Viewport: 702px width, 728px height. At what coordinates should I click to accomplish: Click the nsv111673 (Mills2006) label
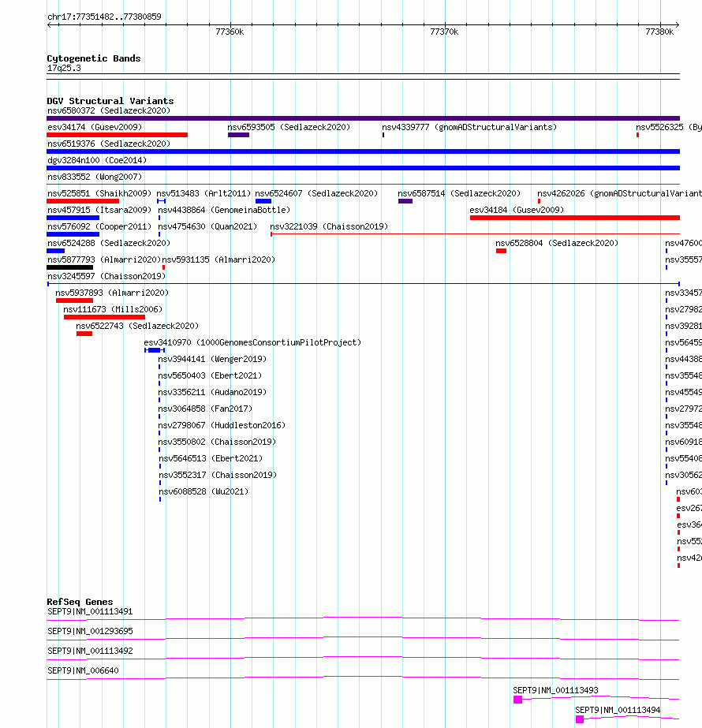coord(113,310)
